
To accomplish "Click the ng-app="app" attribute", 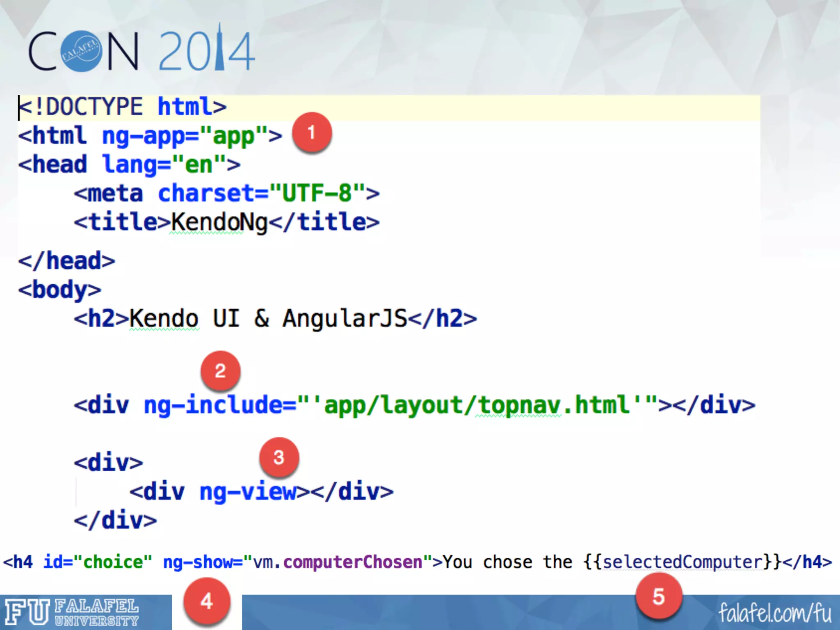I will click(185, 136).
